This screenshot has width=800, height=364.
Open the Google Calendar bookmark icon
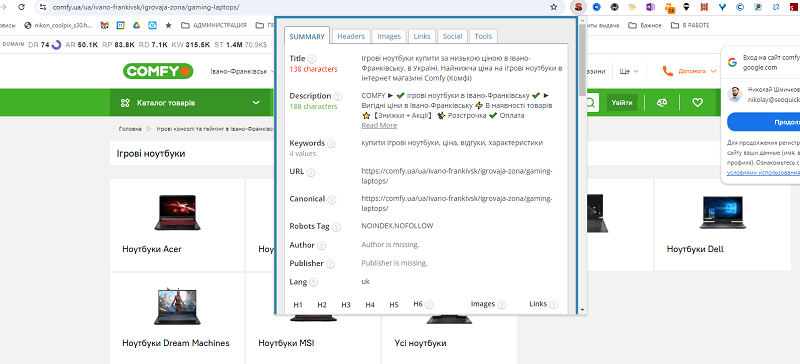pyautogui.click(x=120, y=25)
